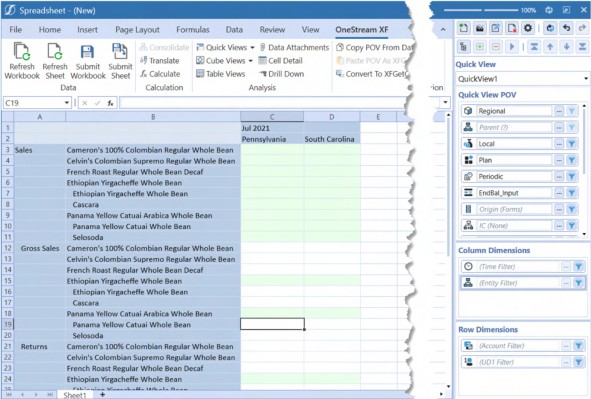The image size is (591, 399).
Task: Switch to the Page Layout tab
Action: [137, 29]
